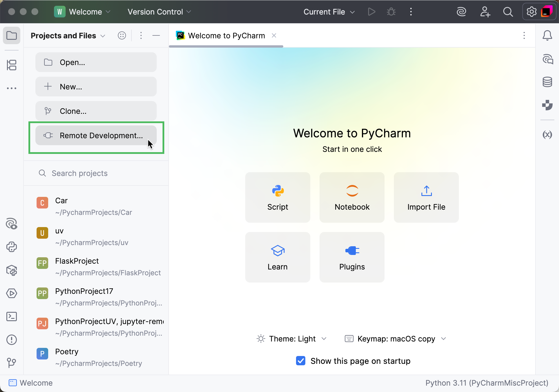Open the AI Assistant panel
Screen dimensions: 559x392
point(547,59)
